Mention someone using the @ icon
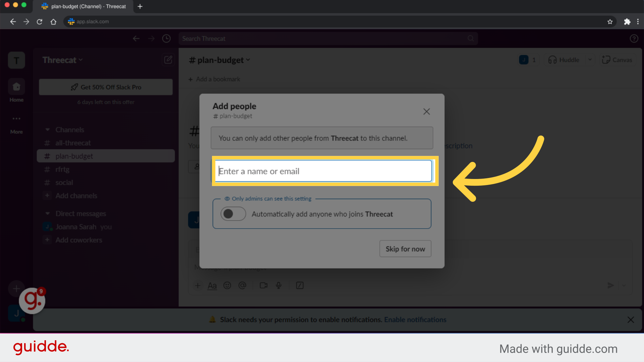 [x=243, y=286]
